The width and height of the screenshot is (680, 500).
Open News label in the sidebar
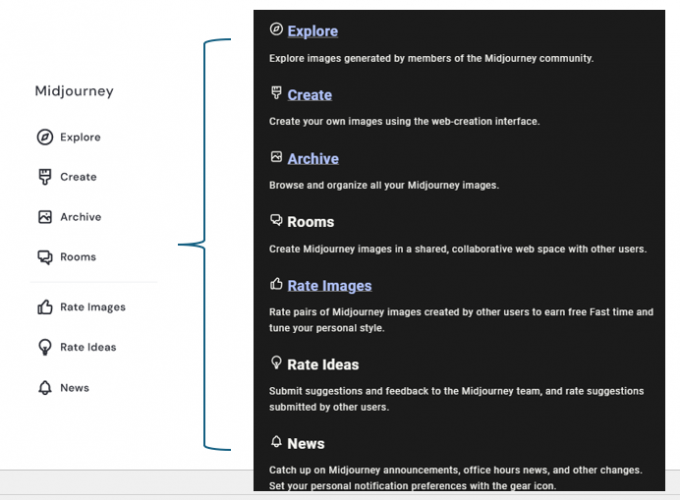pyautogui.click(x=75, y=388)
